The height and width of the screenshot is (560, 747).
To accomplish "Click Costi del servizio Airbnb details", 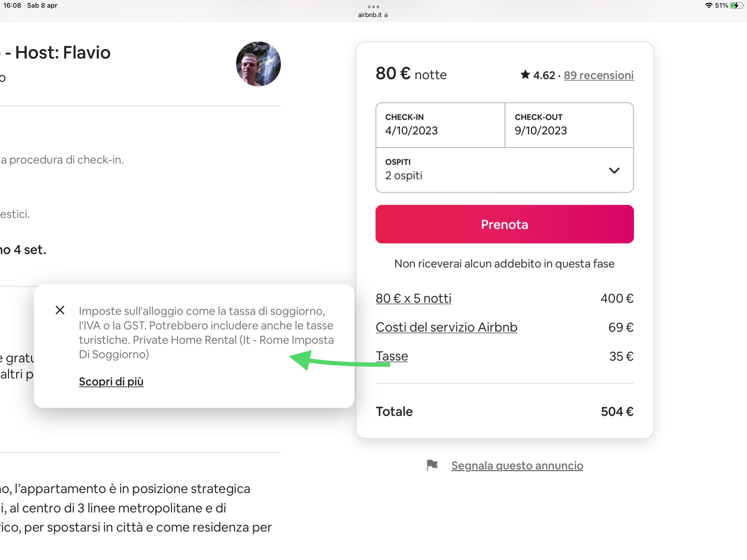I will tap(446, 327).
